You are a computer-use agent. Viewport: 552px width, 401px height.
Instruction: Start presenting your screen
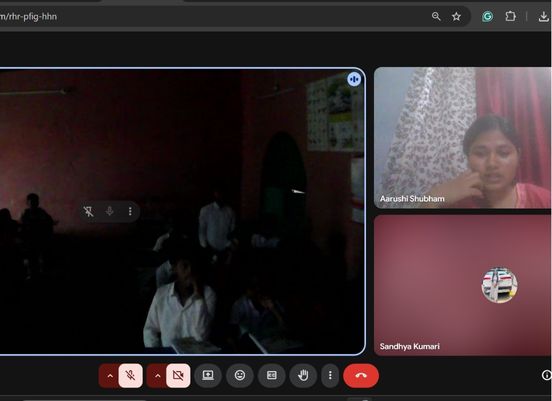[208, 375]
